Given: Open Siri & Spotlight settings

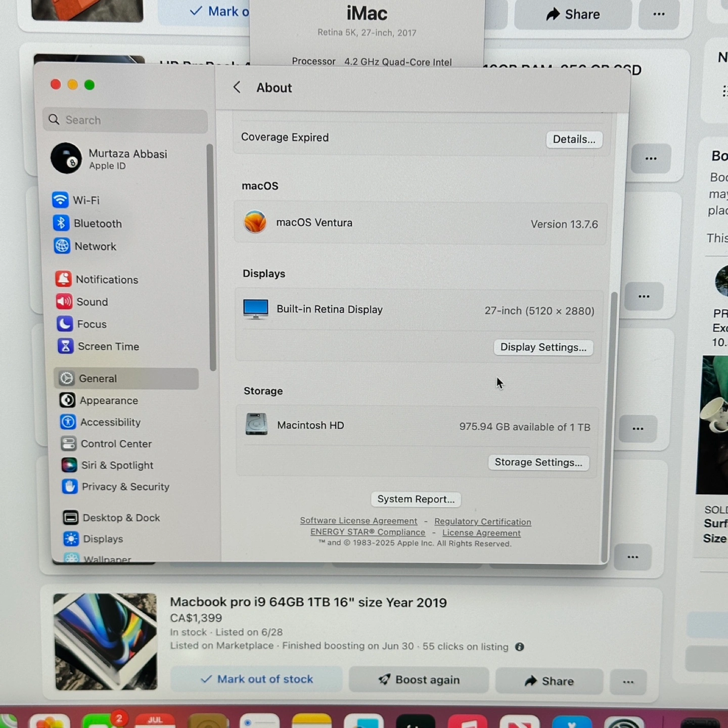Looking at the screenshot, I should click(x=107, y=465).
